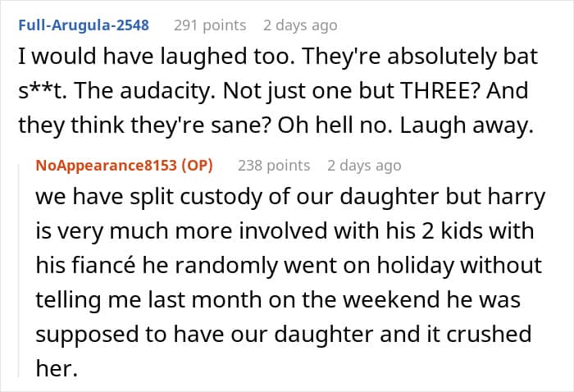Click the 291 points score
Viewport: 574px width, 392px height.
click(x=210, y=25)
